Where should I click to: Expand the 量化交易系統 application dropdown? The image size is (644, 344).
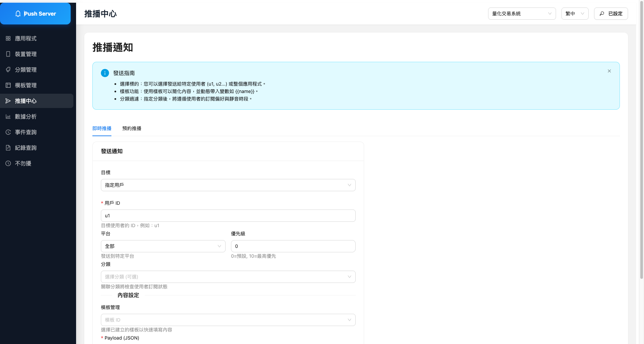(522, 14)
